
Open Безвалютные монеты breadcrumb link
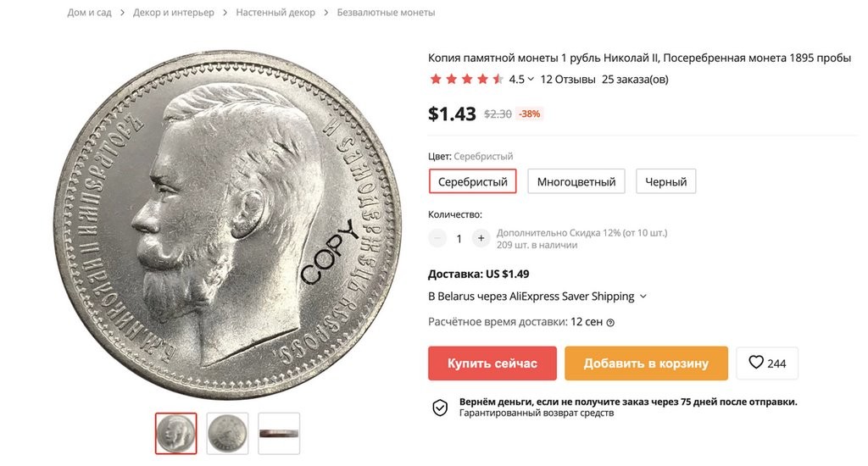click(386, 13)
